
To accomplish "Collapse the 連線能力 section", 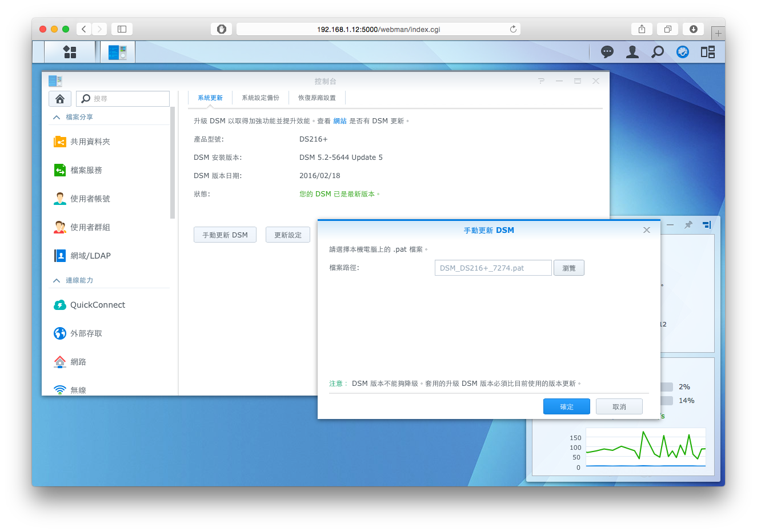I will pyautogui.click(x=57, y=280).
